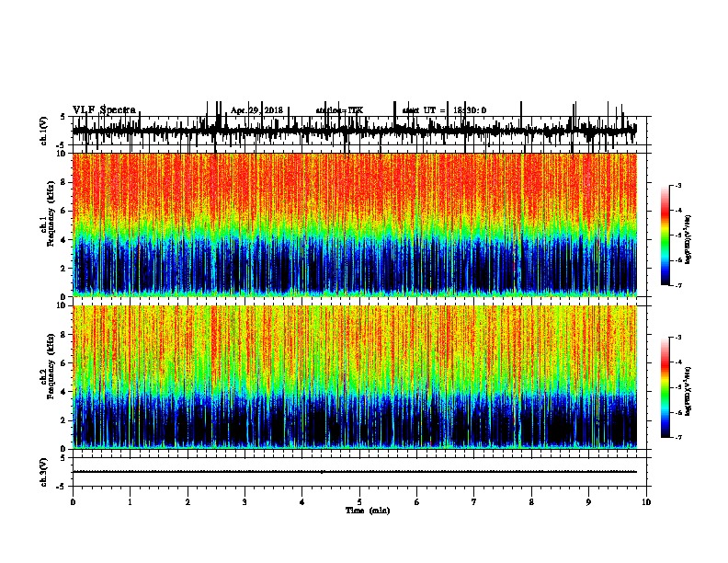This screenshot has width=728, height=563.
Task: Click the ch.2 color bar 'log(PSD)' label
Action: click(x=688, y=391)
